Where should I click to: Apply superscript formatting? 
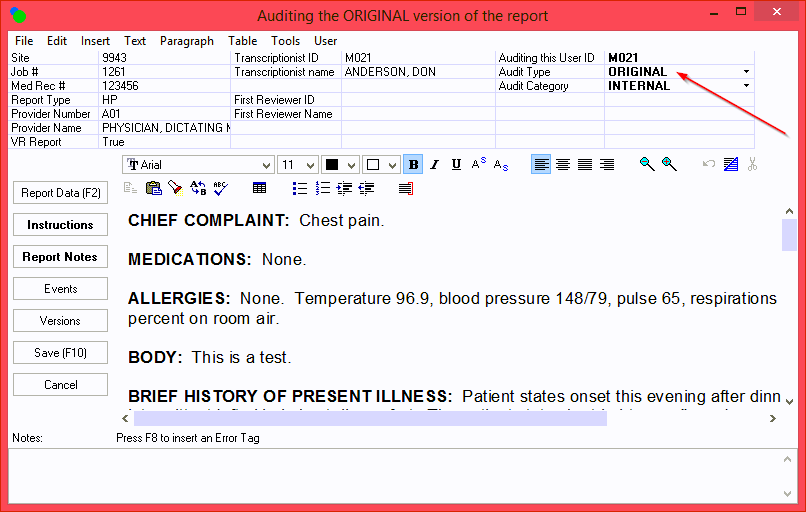(479, 165)
